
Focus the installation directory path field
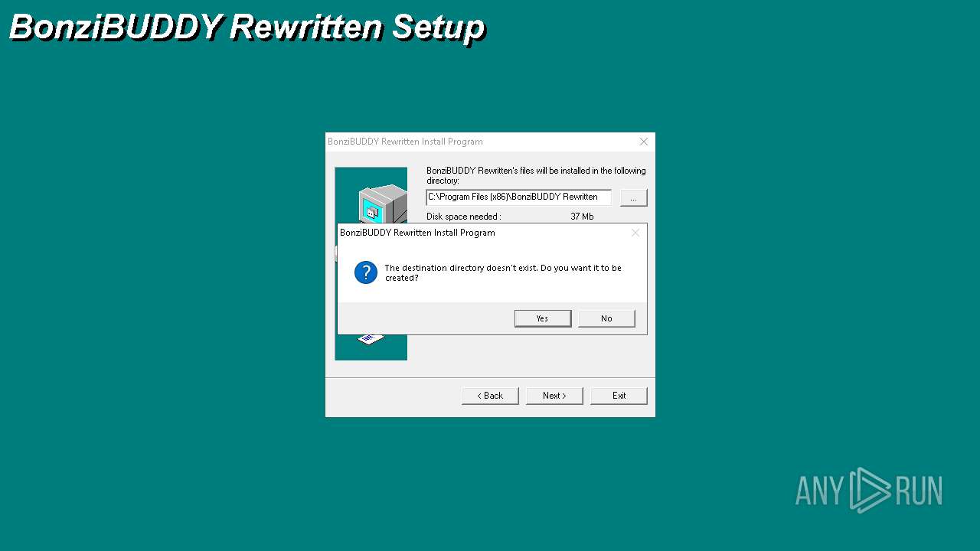[518, 197]
